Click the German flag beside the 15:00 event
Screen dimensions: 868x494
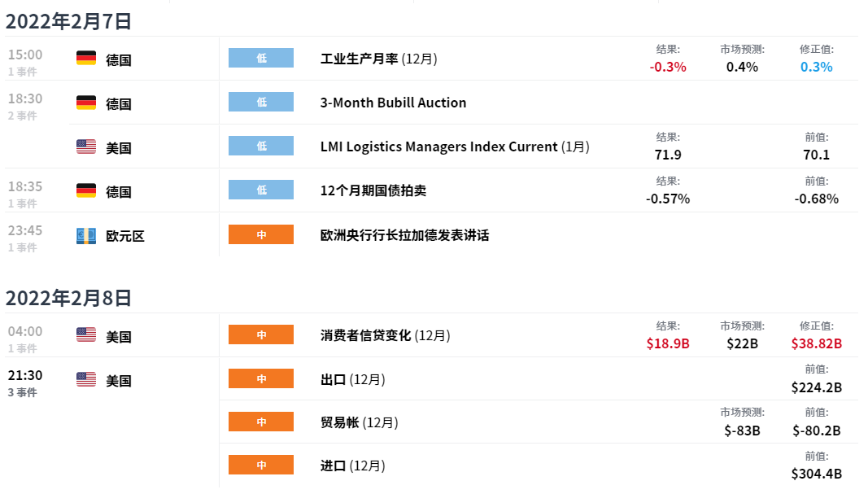[x=85, y=58]
